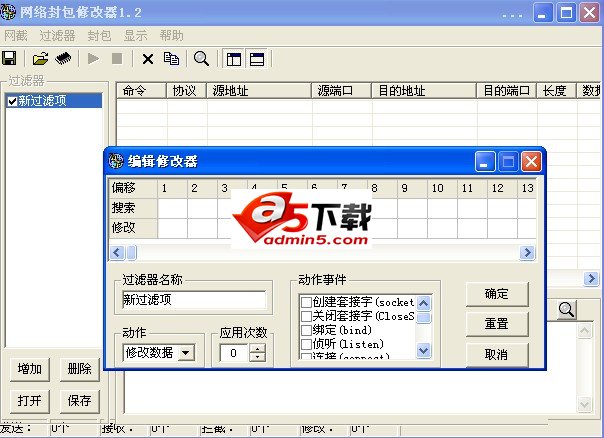Click the 动作事件 list scrollbar thumb
The height and width of the screenshot is (438, 604).
(424, 318)
